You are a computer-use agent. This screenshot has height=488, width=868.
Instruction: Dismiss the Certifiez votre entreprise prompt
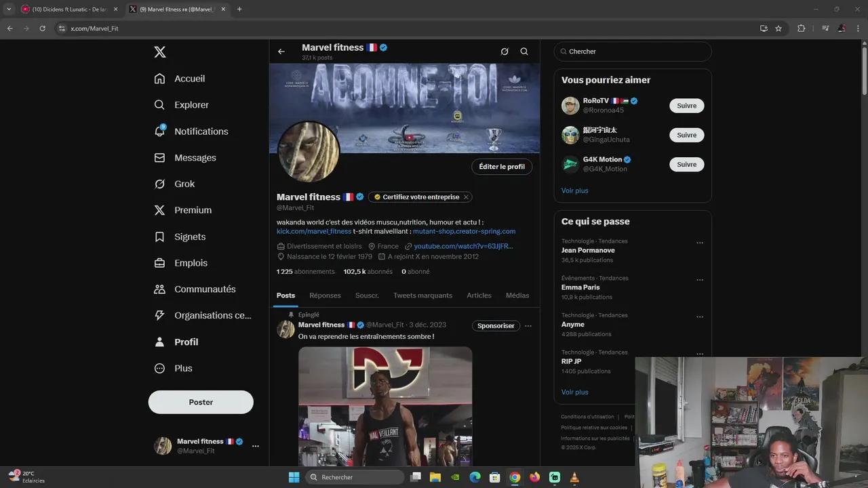[x=466, y=197]
